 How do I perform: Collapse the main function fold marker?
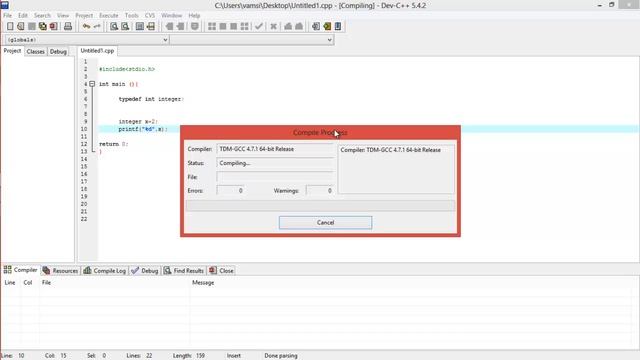point(92,84)
